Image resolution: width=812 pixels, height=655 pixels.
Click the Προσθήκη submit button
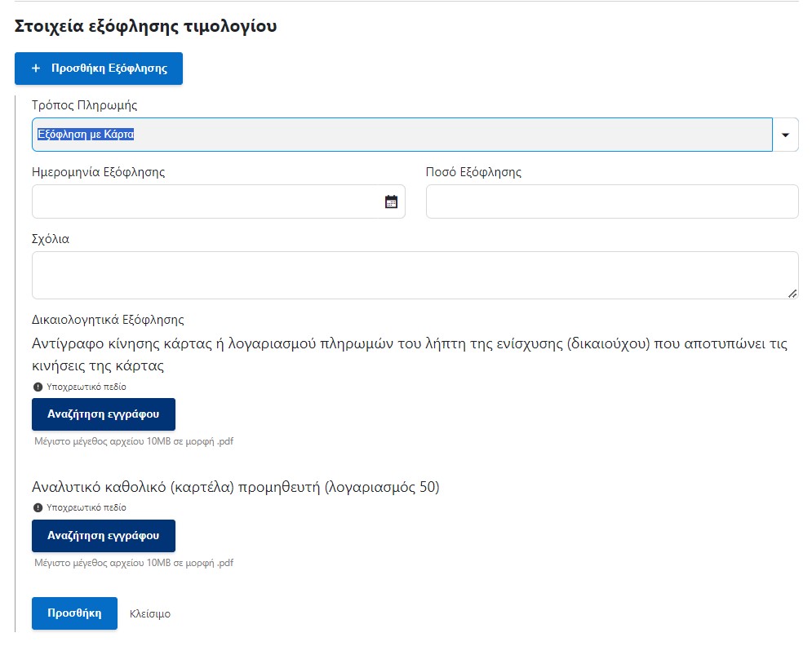click(x=74, y=613)
